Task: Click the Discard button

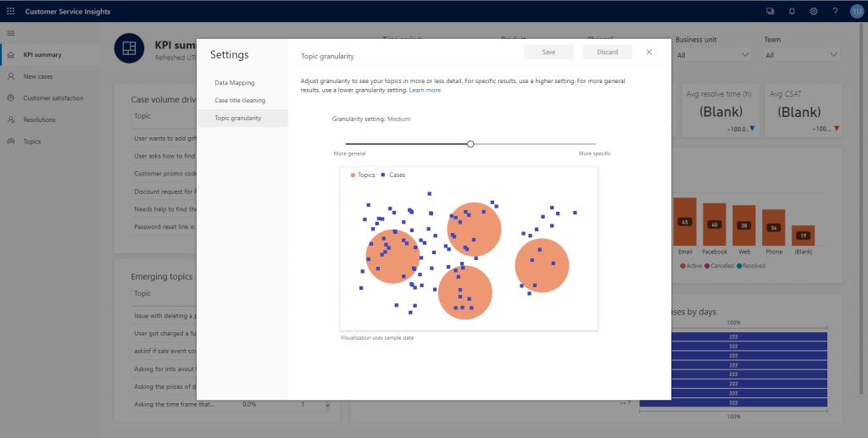Action: click(x=607, y=53)
